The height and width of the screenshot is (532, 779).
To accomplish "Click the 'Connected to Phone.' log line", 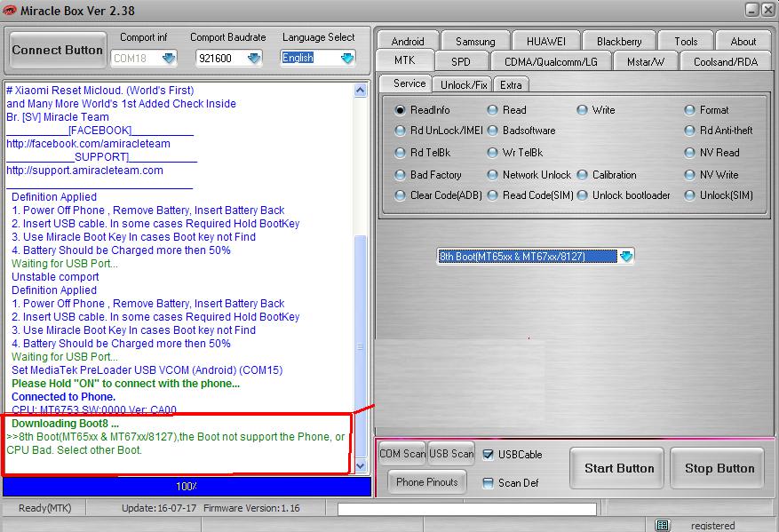I will coord(64,397).
